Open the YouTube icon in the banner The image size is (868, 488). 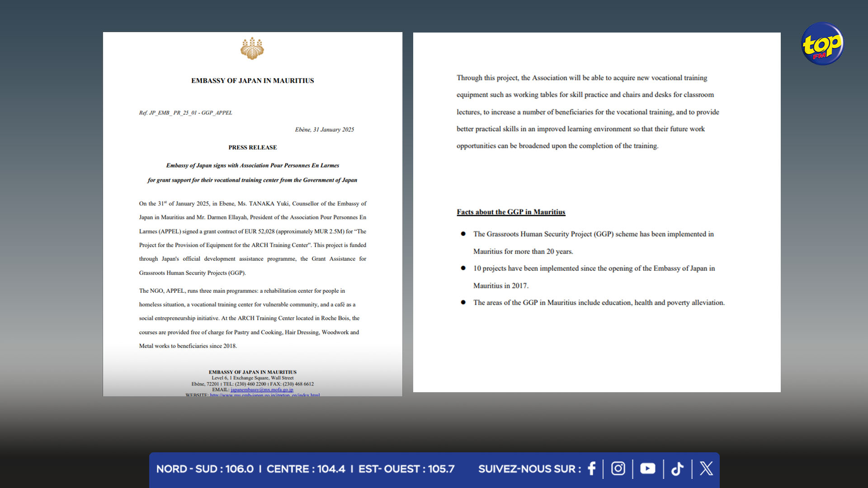click(647, 469)
